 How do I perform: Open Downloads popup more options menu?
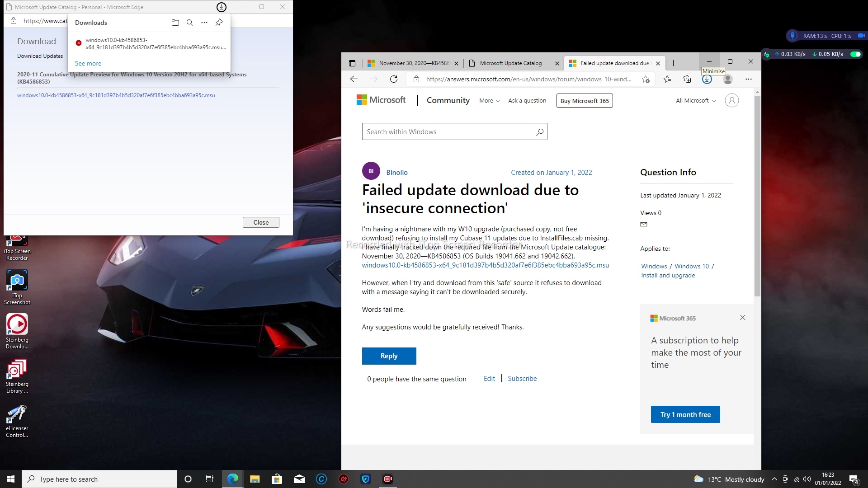point(204,23)
